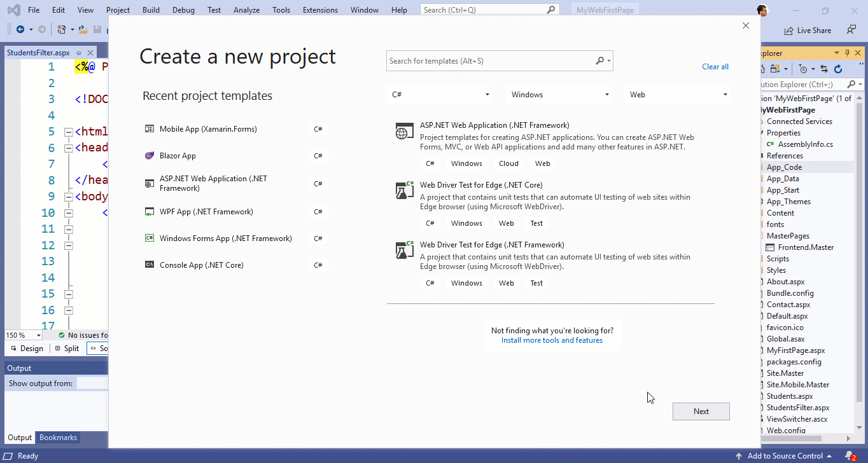Screen dimensions: 868x463
Task: Click the Console App template icon
Action: 150,265
